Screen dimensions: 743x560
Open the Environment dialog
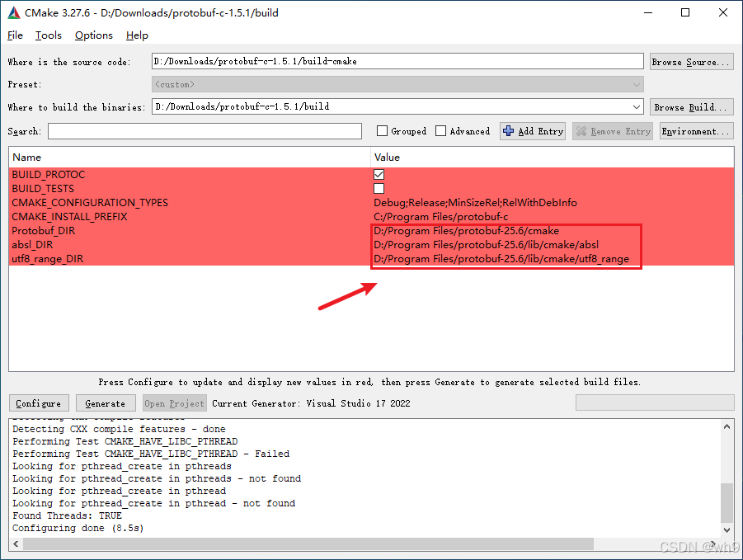[694, 130]
